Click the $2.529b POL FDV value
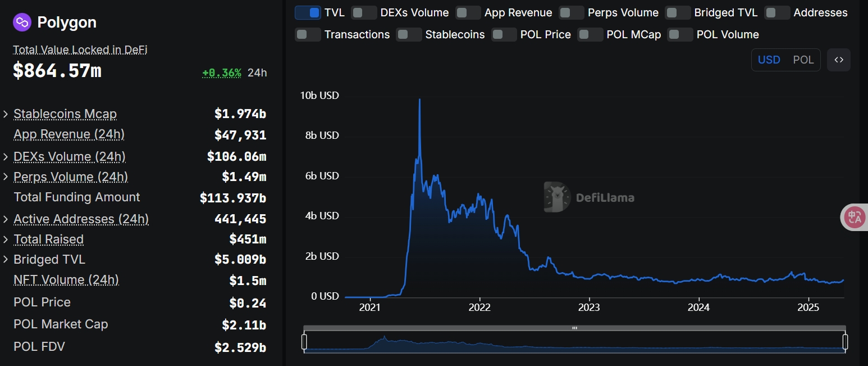The height and width of the screenshot is (366, 868). 240,347
